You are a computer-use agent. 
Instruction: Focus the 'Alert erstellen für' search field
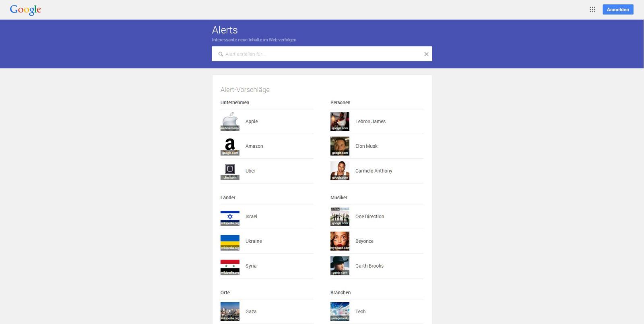(x=322, y=54)
